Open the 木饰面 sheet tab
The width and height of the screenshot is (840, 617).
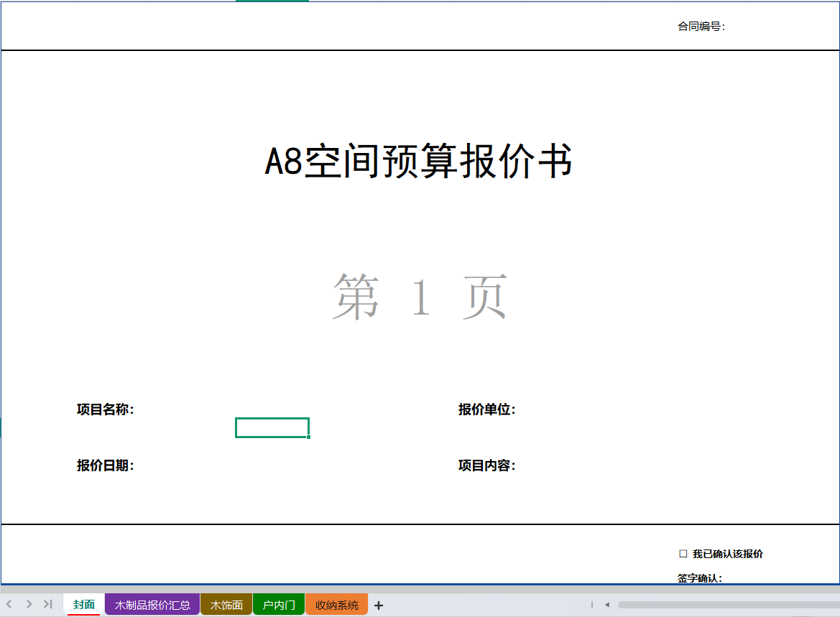pos(226,605)
